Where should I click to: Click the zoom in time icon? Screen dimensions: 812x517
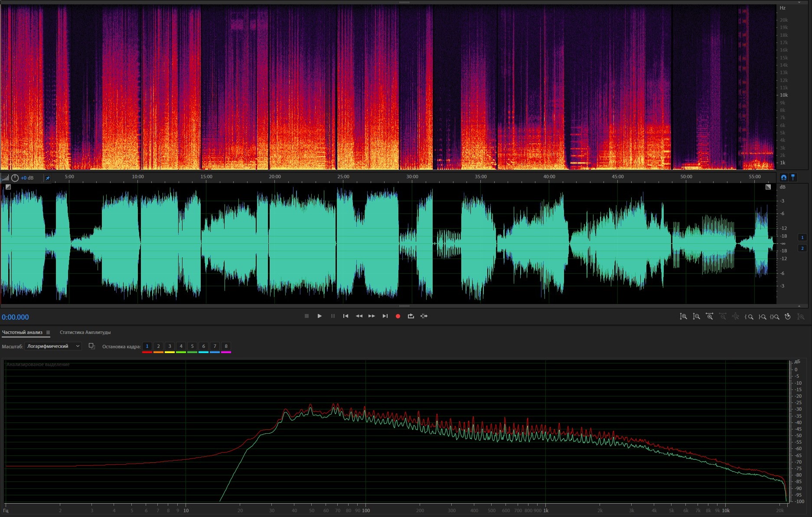[709, 317]
